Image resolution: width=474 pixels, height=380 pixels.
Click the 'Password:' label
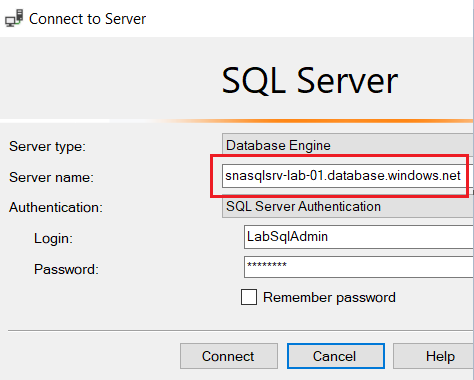tap(66, 269)
